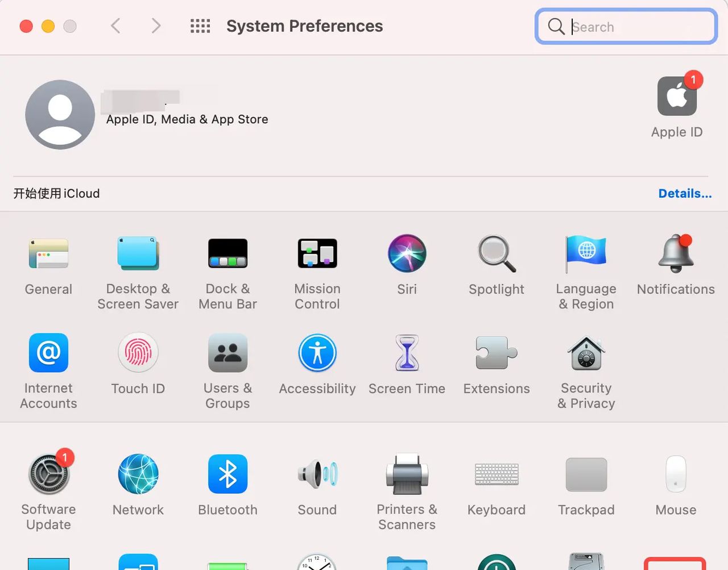Open Trackpad settings
Image resolution: width=728 pixels, height=570 pixels.
coord(586,474)
